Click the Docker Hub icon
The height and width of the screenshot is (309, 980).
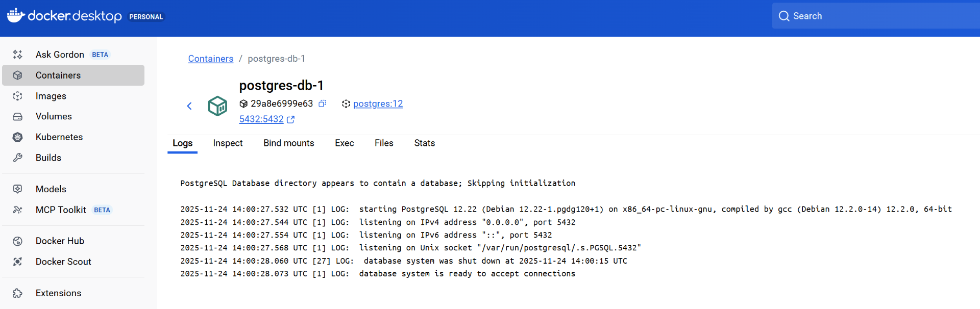tap(17, 241)
